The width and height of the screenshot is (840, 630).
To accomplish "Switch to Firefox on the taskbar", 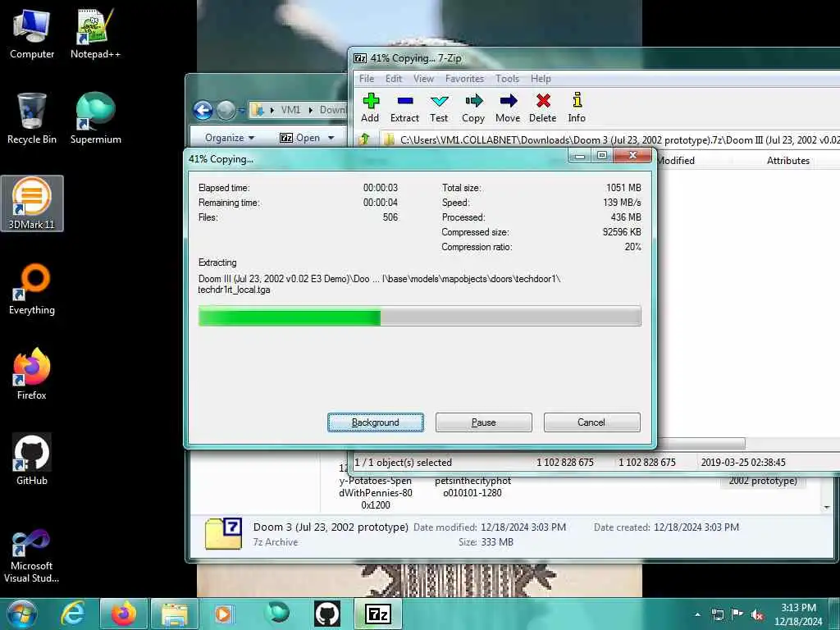I will (123, 614).
